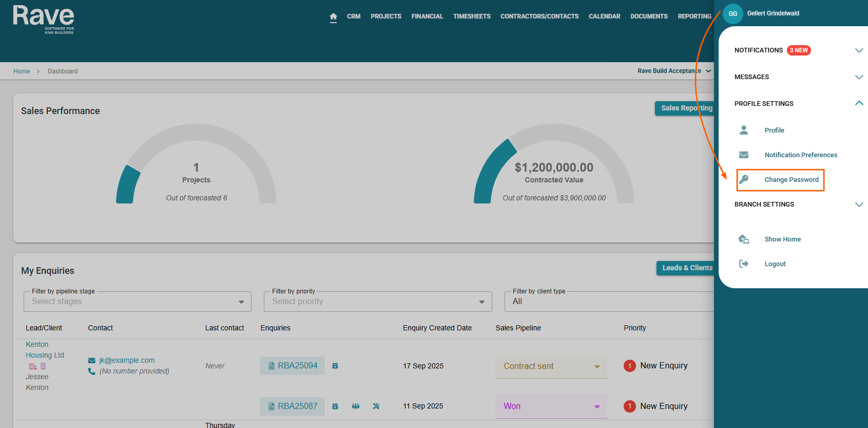Expand the Notifications section
Image resolution: width=868 pixels, height=428 pixels.
[x=859, y=50]
